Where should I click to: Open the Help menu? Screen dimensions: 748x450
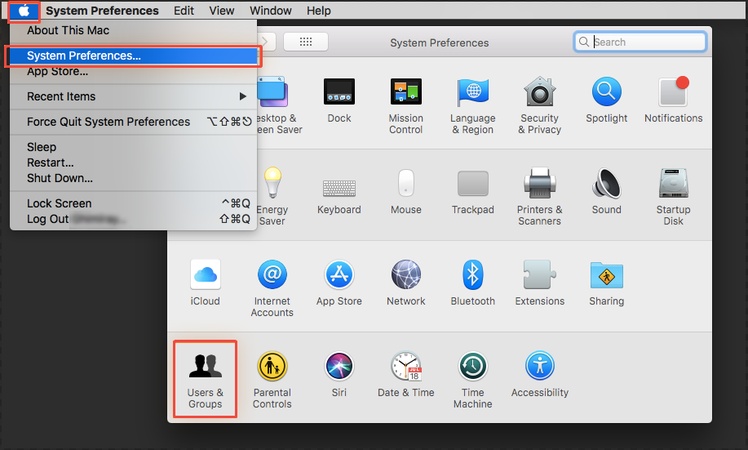coord(318,10)
